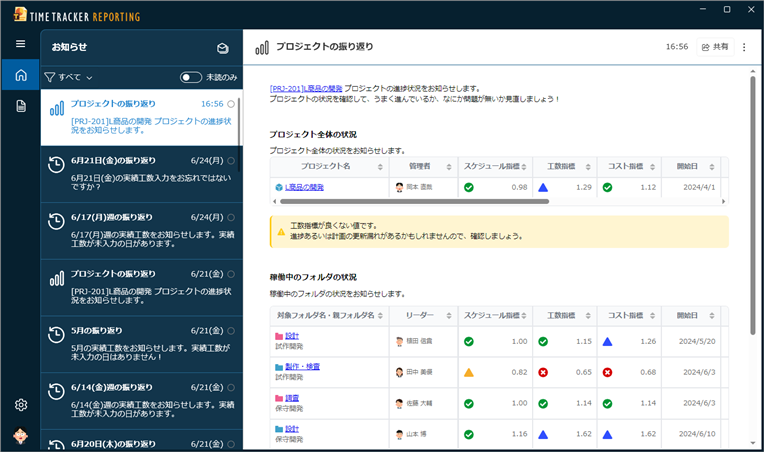The width and height of the screenshot is (764, 452).
Task: Click the 共有 share button
Action: (x=714, y=47)
